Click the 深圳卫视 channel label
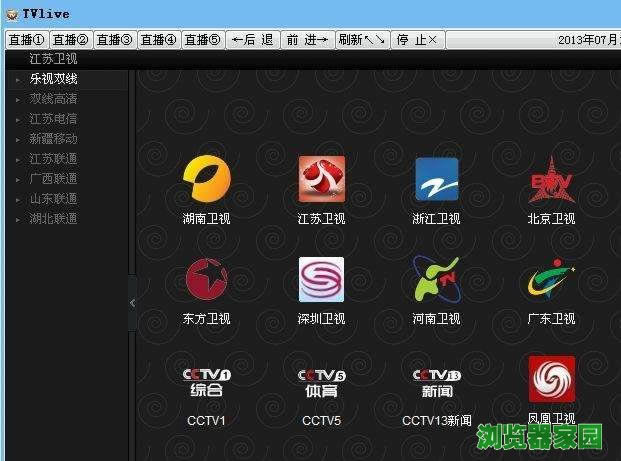The image size is (621, 461). pos(322,319)
